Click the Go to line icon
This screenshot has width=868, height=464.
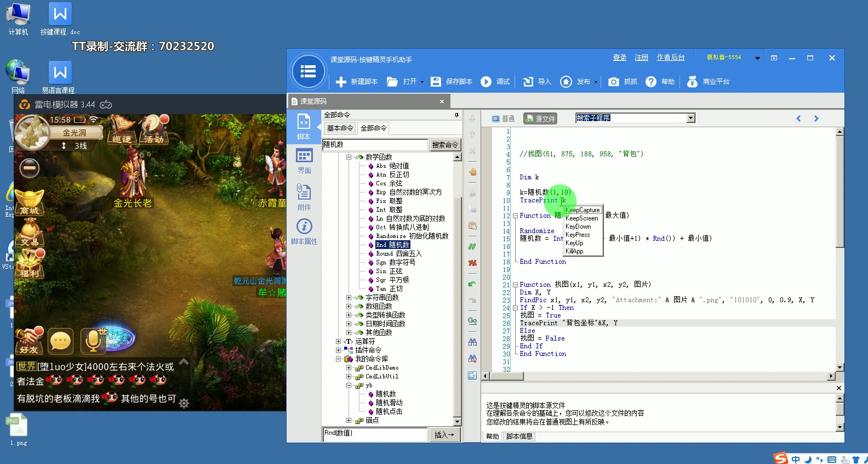pos(472,321)
